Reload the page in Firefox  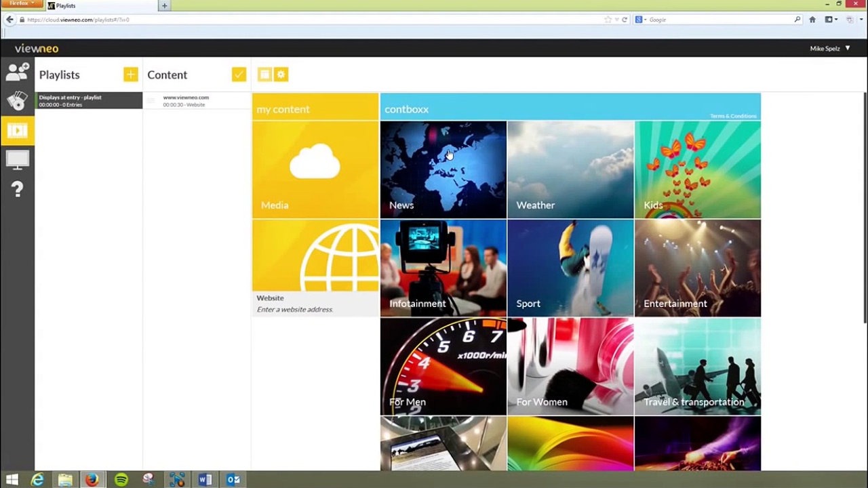click(x=625, y=20)
